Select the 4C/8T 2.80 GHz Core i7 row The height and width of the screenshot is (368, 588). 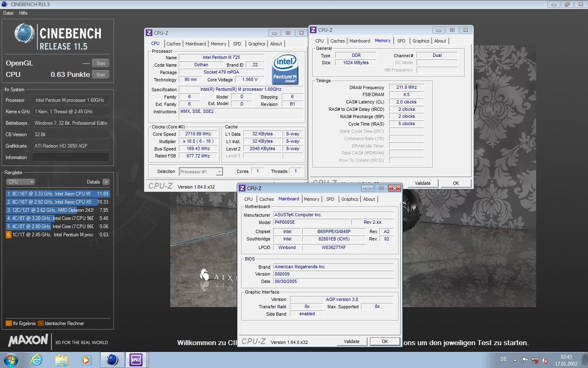tap(58, 227)
